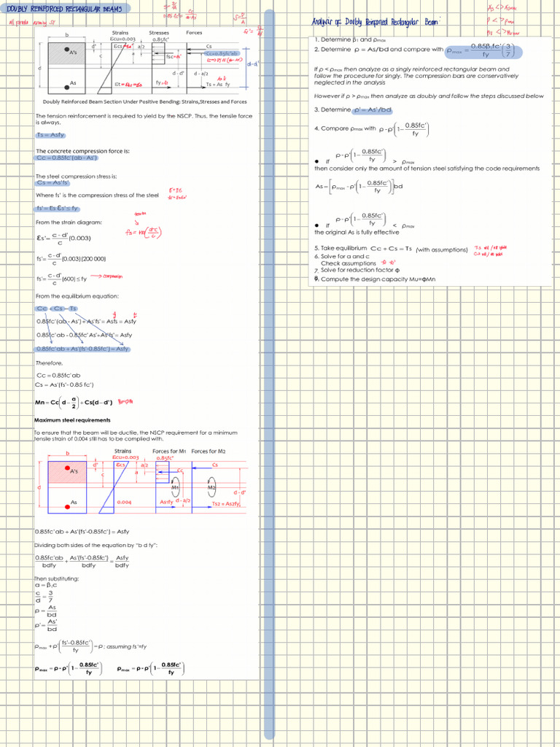The image size is (560, 747).
Task: Select the highlighted "Cs = As'fs'" equation
Action: pyautogui.click(x=52, y=183)
